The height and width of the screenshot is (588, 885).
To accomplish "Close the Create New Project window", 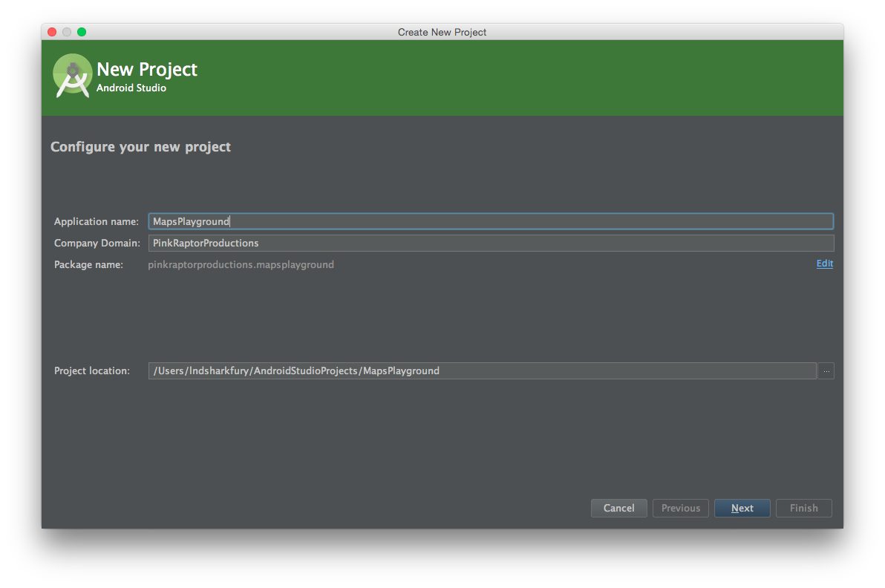I will click(52, 32).
